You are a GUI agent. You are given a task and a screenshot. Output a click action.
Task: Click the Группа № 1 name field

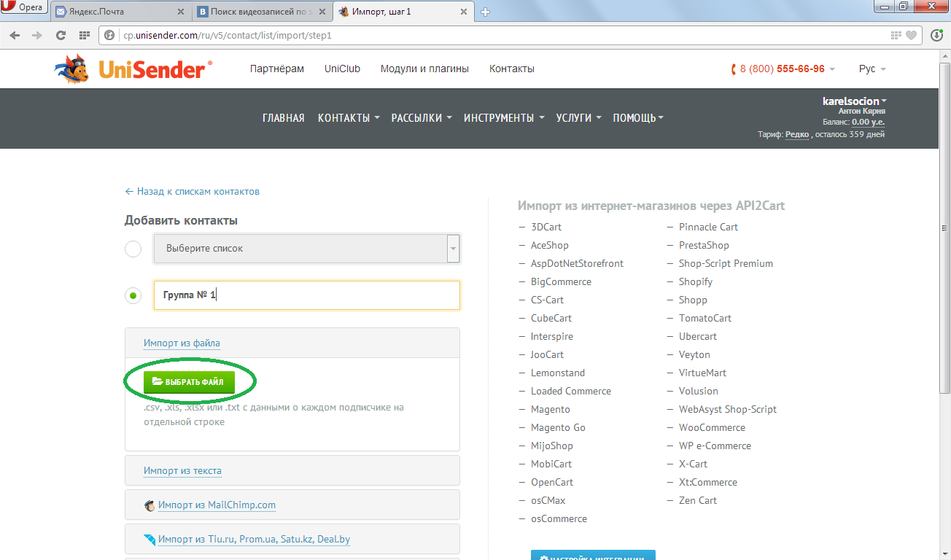point(307,295)
